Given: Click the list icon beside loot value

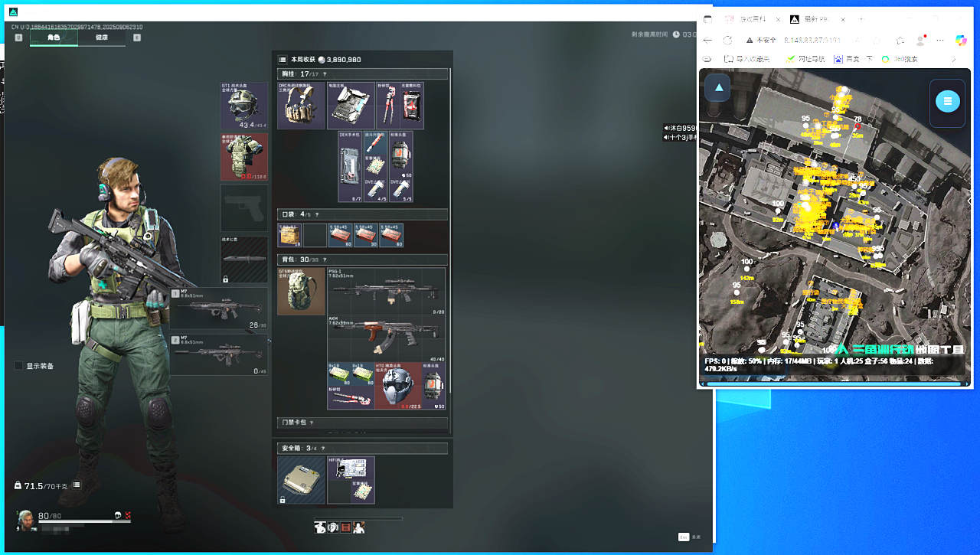Looking at the screenshot, I should point(283,59).
